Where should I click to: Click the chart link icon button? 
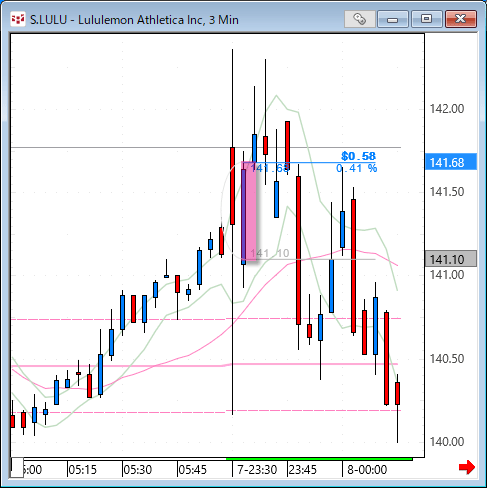point(360,19)
